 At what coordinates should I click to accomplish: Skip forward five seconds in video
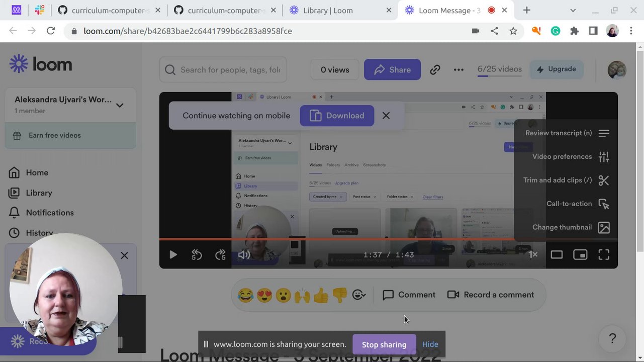click(x=220, y=255)
